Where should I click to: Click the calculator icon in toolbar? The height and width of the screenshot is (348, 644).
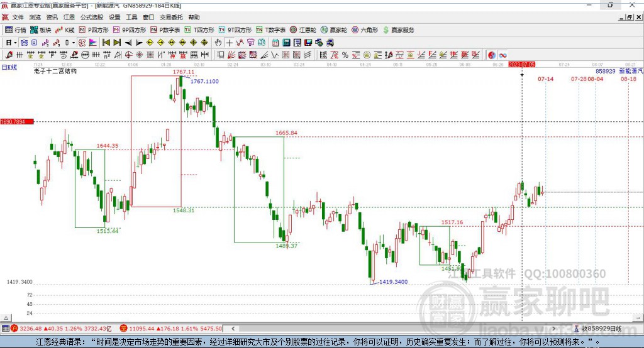coord(286,43)
